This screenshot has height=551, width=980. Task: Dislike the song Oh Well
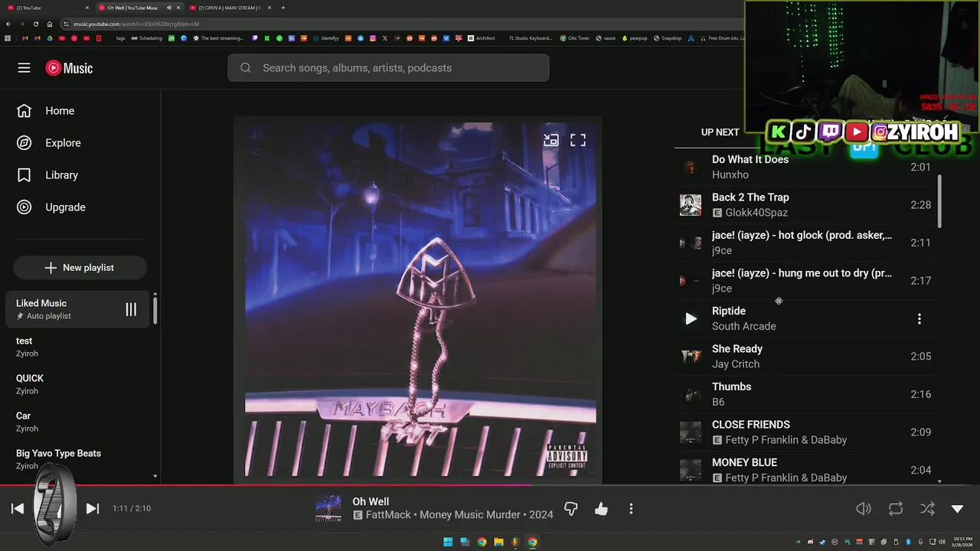(571, 509)
